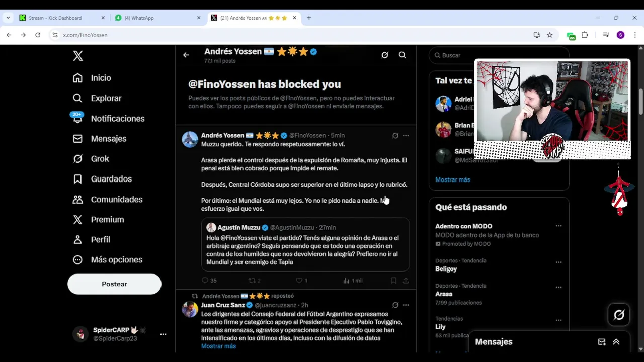Click Andrés Yossen avatar on post

click(190, 139)
